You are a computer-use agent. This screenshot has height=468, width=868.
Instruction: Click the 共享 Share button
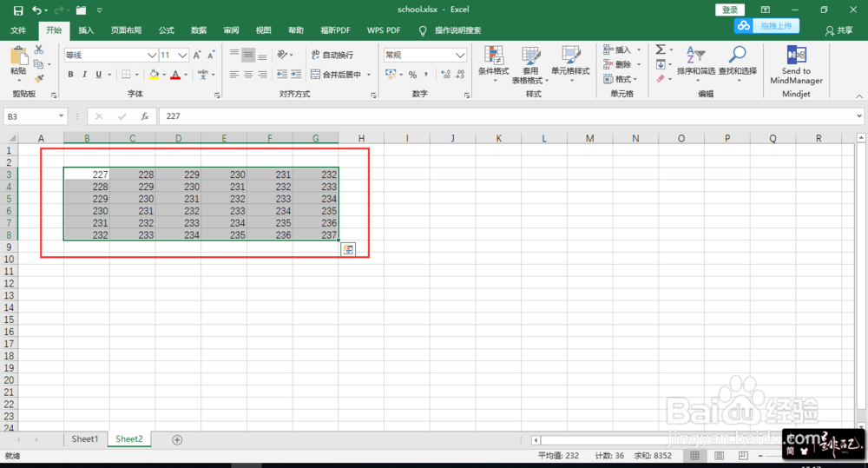point(838,30)
